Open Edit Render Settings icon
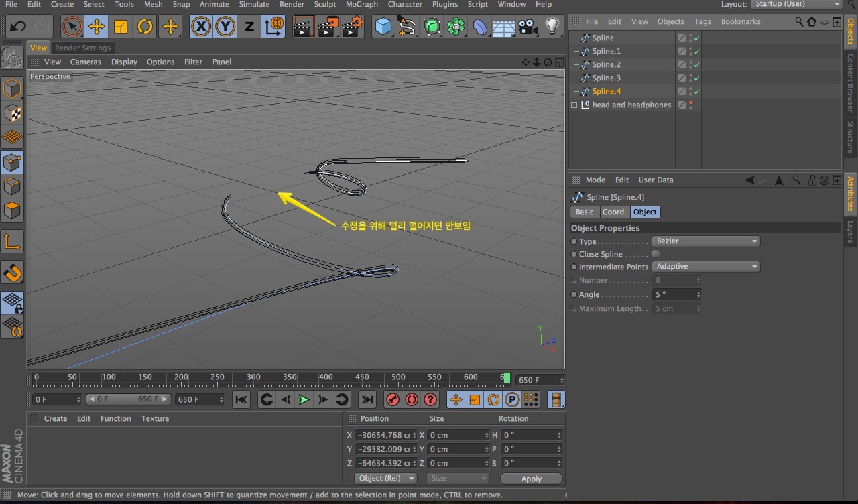This screenshot has width=858, height=504. tap(352, 27)
